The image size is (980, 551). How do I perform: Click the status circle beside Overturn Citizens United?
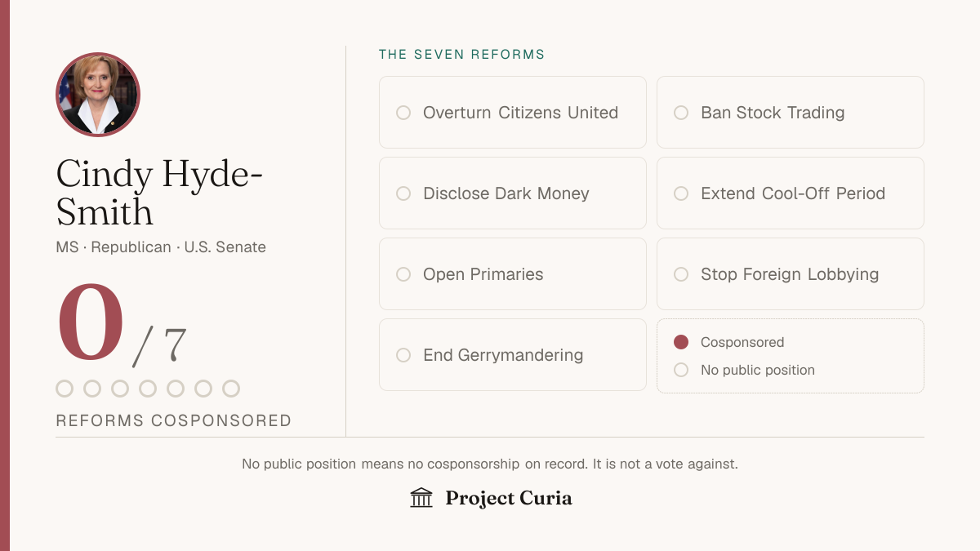click(x=403, y=113)
